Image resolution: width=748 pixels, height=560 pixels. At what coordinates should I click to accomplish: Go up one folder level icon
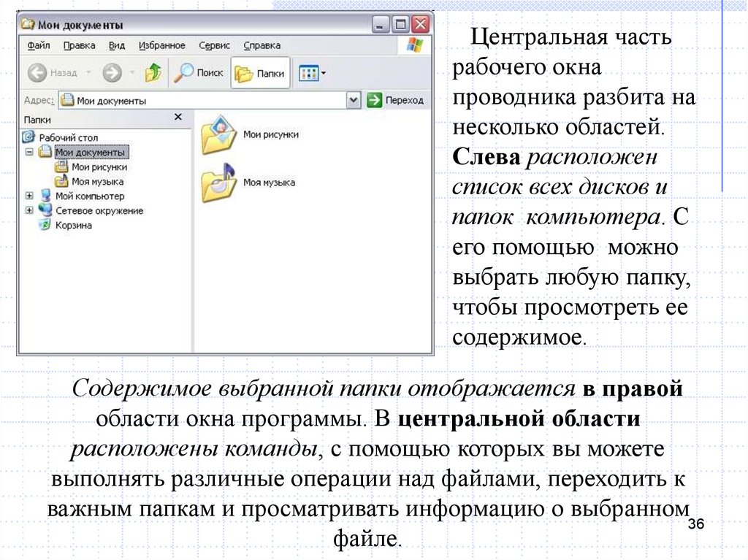tap(153, 72)
